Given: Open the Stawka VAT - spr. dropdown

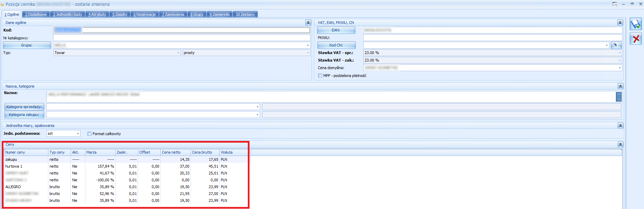Looking at the screenshot, I should 619,53.
